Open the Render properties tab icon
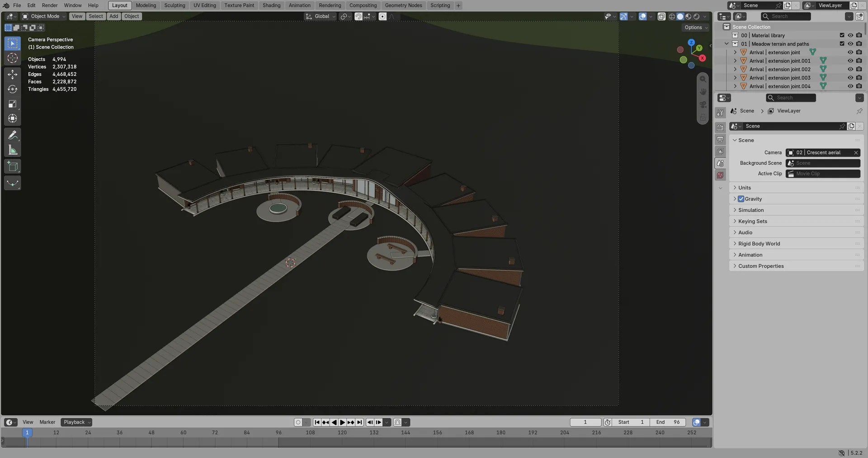Image resolution: width=868 pixels, height=458 pixels. coord(721,127)
